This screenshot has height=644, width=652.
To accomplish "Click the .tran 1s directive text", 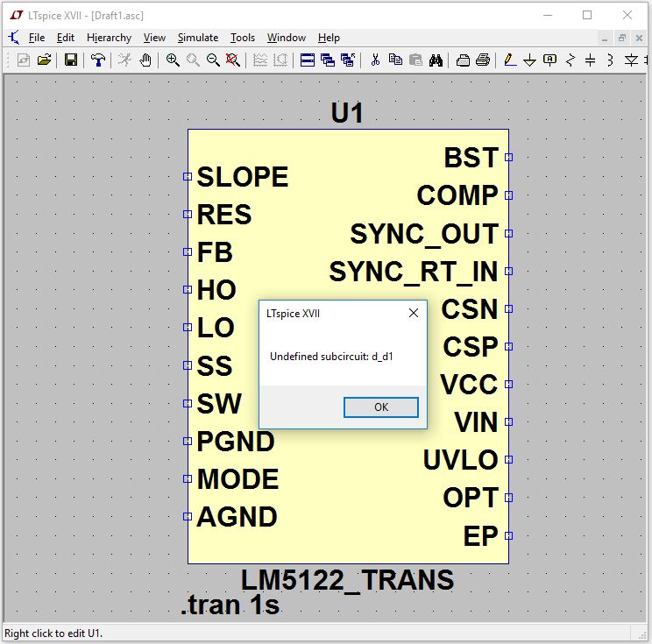I will tap(230, 605).
